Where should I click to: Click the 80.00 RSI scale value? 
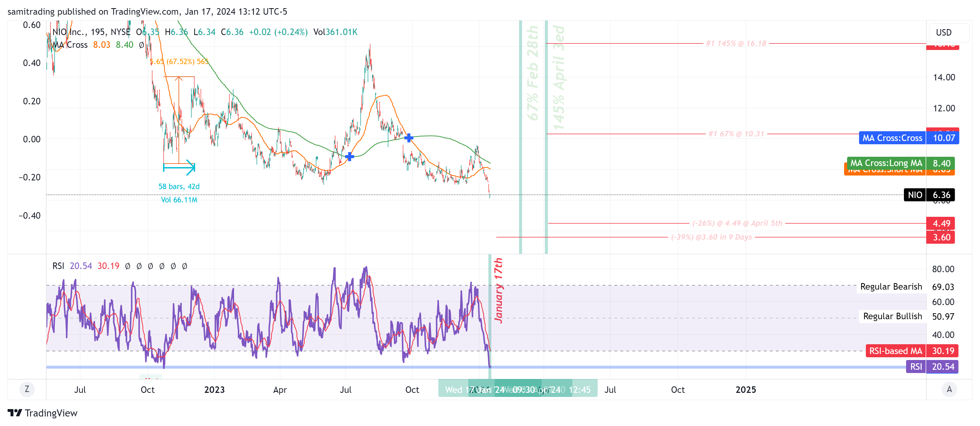click(943, 269)
